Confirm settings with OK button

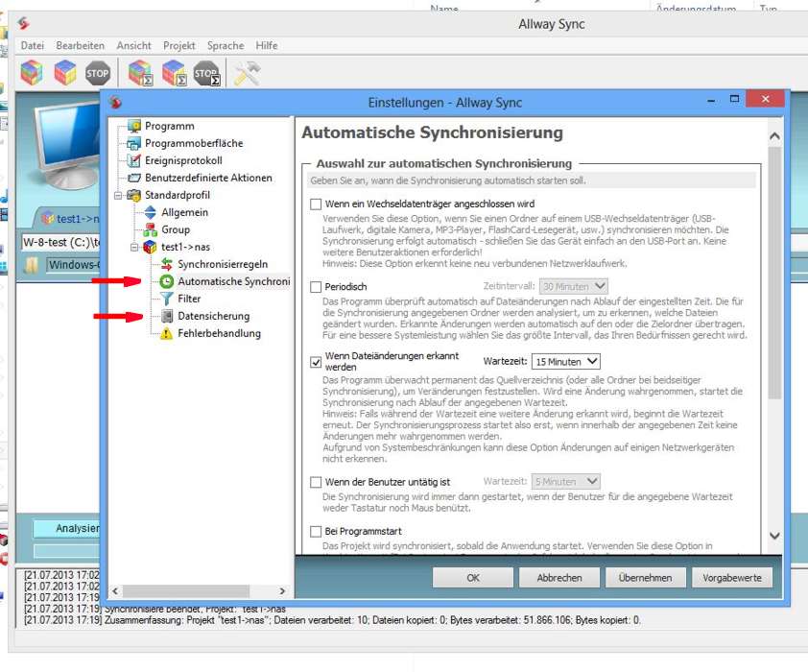473,578
